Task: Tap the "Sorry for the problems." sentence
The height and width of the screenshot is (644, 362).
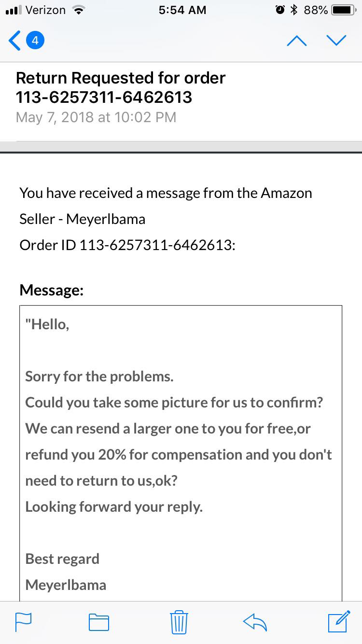Action: [99, 376]
